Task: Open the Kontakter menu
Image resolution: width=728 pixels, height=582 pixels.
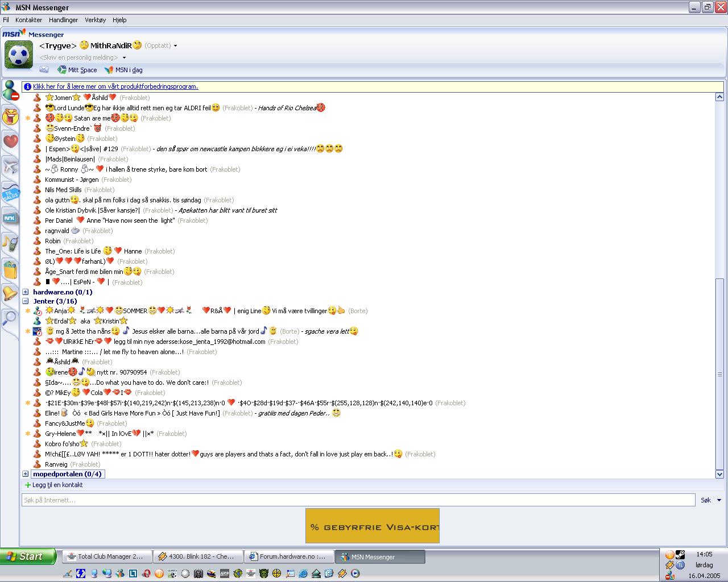Action: click(x=28, y=20)
